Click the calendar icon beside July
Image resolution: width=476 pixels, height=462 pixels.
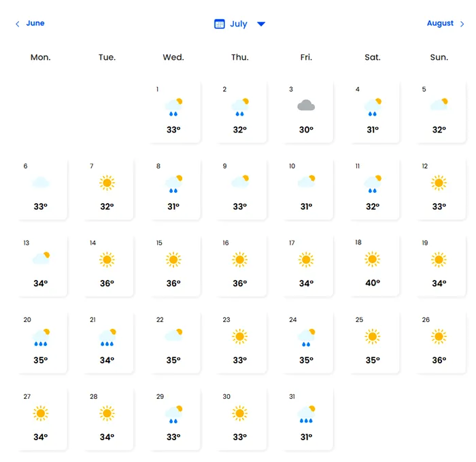[x=220, y=24]
